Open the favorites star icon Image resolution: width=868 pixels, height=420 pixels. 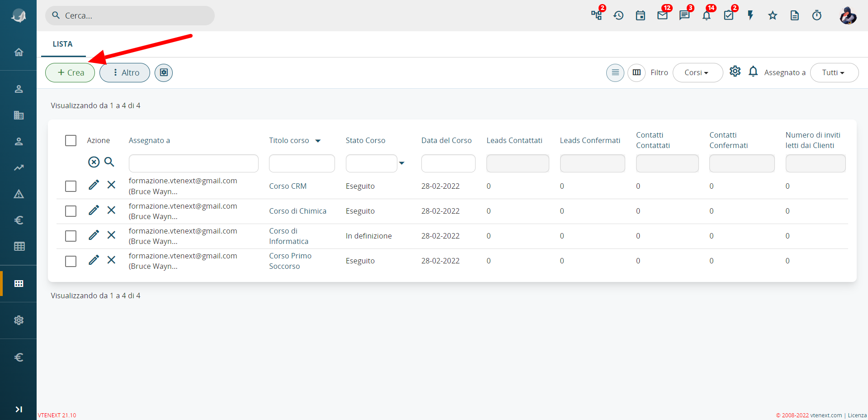(773, 15)
